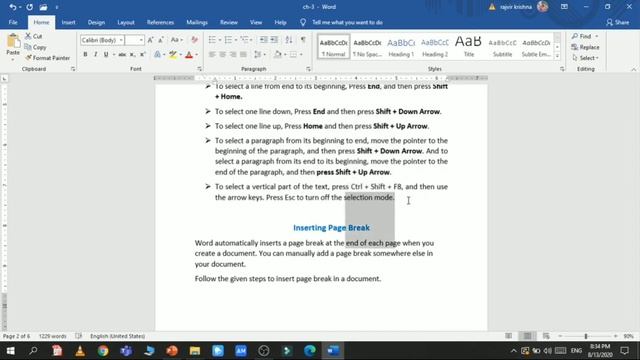Switch to the Design tab
This screenshot has height=360, width=640.
(x=96, y=22)
